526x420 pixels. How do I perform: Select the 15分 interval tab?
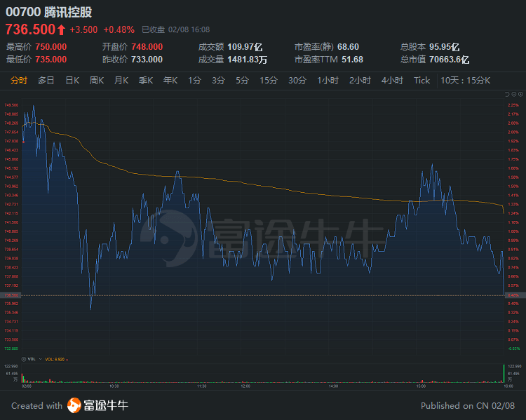tap(269, 81)
